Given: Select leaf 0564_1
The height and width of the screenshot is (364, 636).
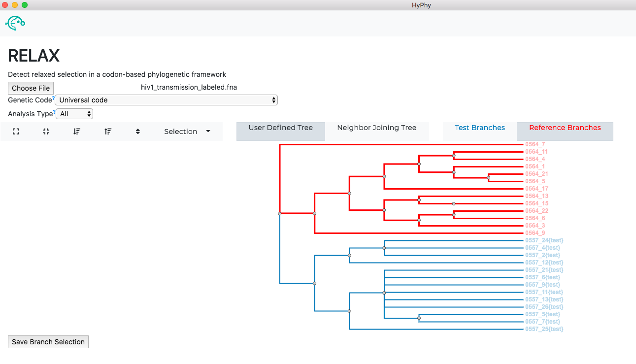Looking at the screenshot, I should [x=535, y=166].
